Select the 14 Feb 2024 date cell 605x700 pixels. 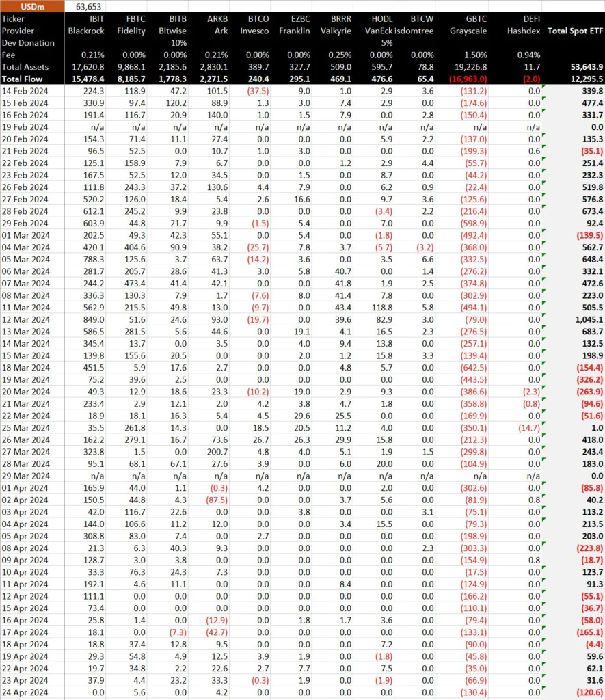[x=25, y=91]
